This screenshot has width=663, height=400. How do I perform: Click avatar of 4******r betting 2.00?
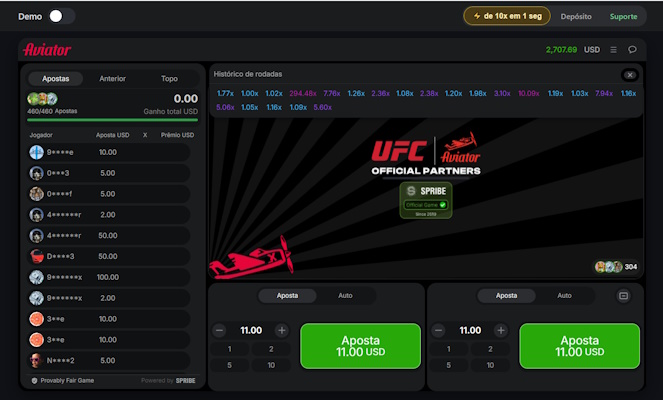[36, 215]
